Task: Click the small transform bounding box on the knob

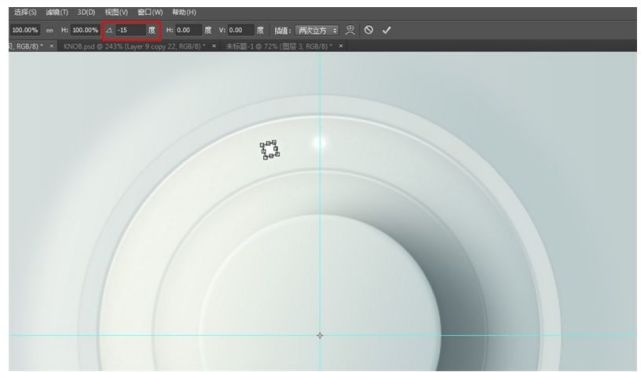Action: [270, 150]
